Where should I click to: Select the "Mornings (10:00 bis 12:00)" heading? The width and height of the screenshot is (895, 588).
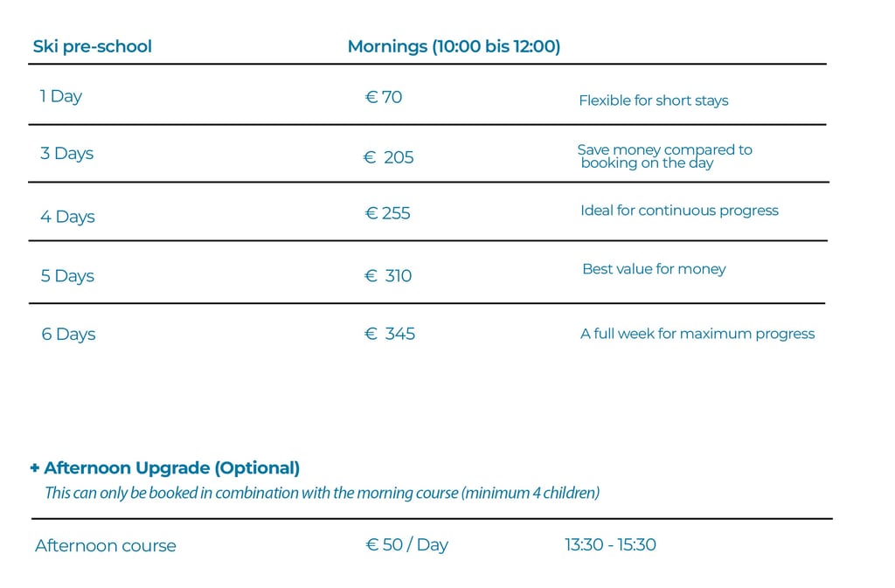click(x=454, y=46)
